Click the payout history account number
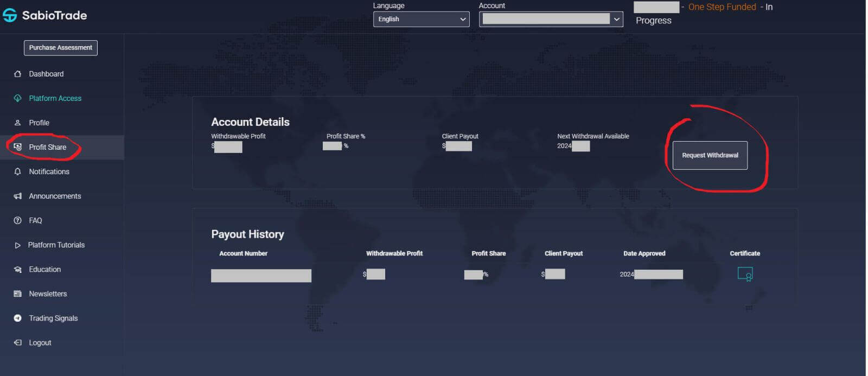The width and height of the screenshot is (868, 376). [261, 276]
